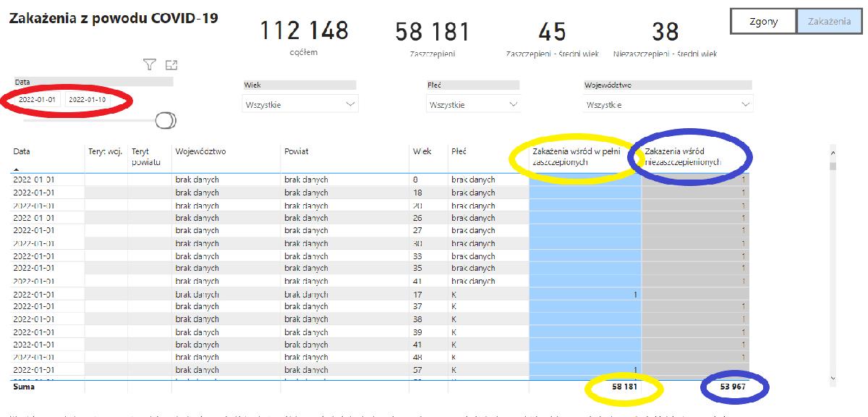The image size is (868, 417).
Task: Click the date range slider handle
Action: [166, 120]
